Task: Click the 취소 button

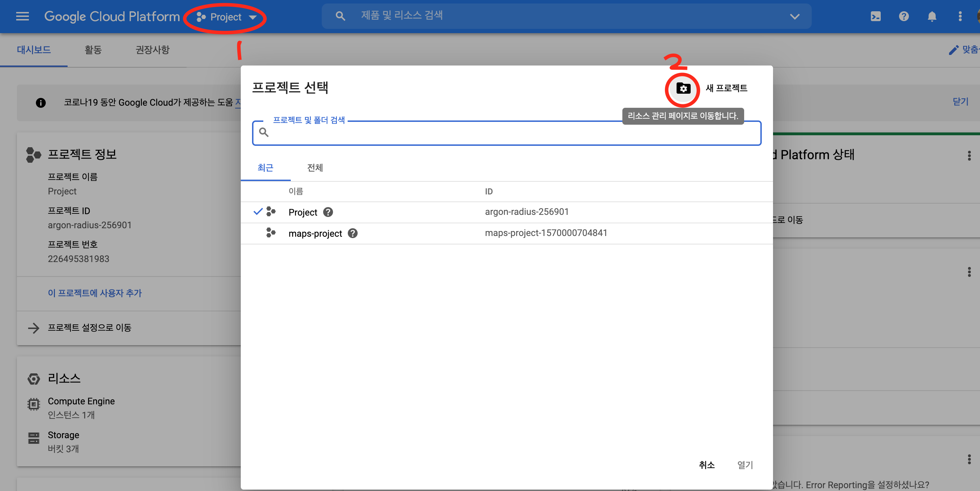Action: pyautogui.click(x=706, y=465)
